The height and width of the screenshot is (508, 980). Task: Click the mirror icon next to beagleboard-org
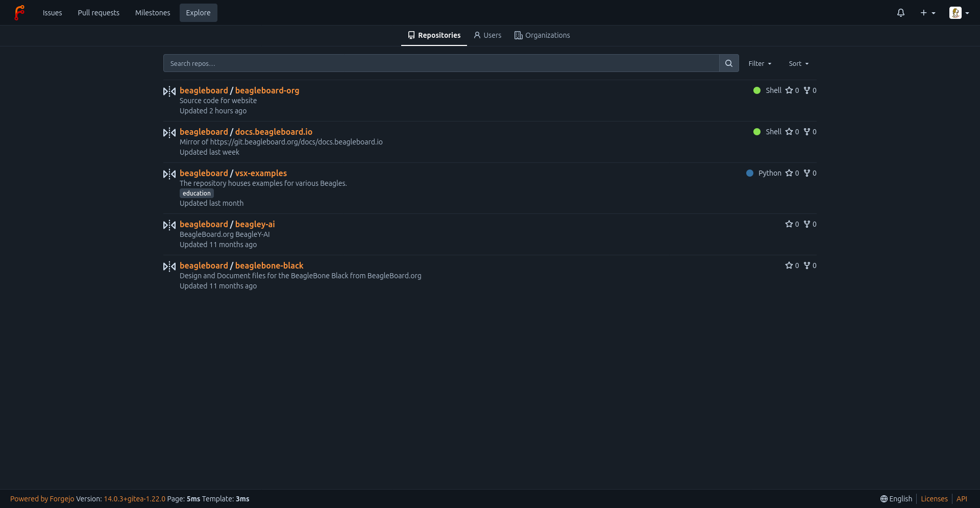tap(169, 91)
